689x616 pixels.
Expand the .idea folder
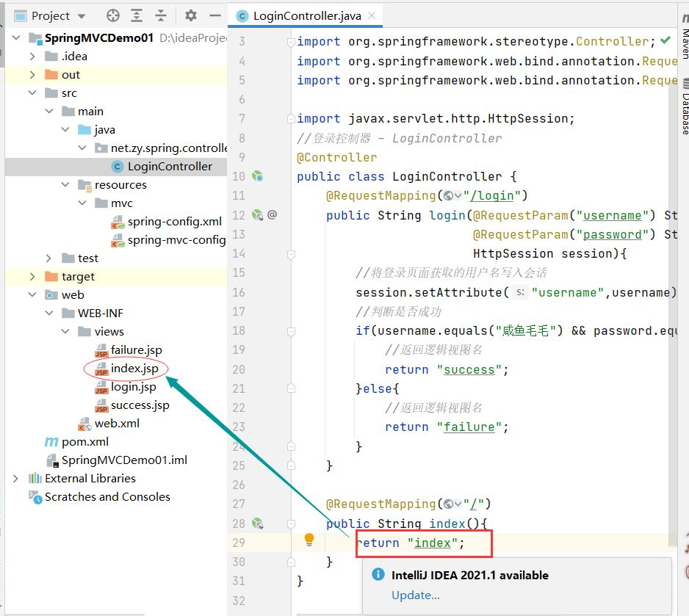pos(32,57)
